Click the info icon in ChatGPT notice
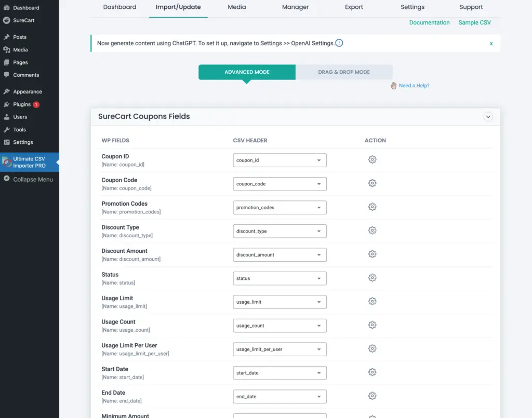The width and height of the screenshot is (532, 418). (339, 43)
